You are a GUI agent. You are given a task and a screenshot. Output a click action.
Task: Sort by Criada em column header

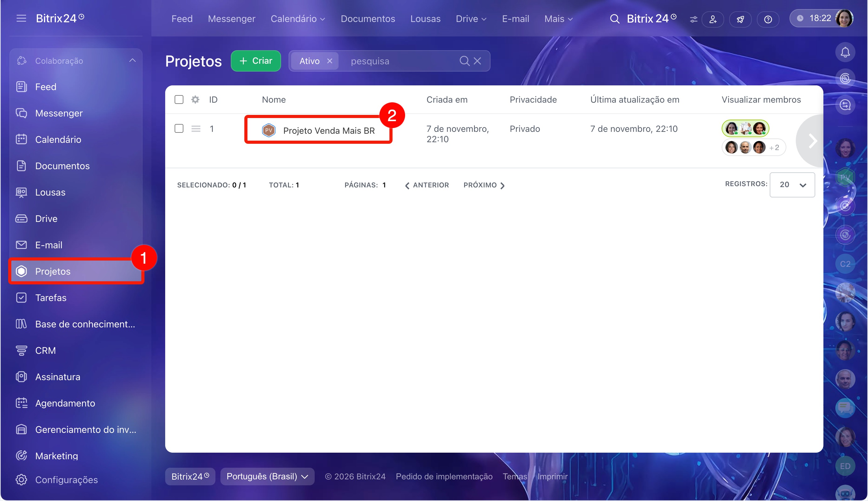coord(447,100)
